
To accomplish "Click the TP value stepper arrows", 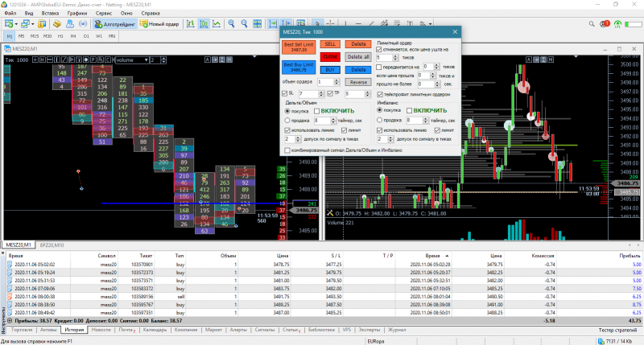I will (x=368, y=94).
